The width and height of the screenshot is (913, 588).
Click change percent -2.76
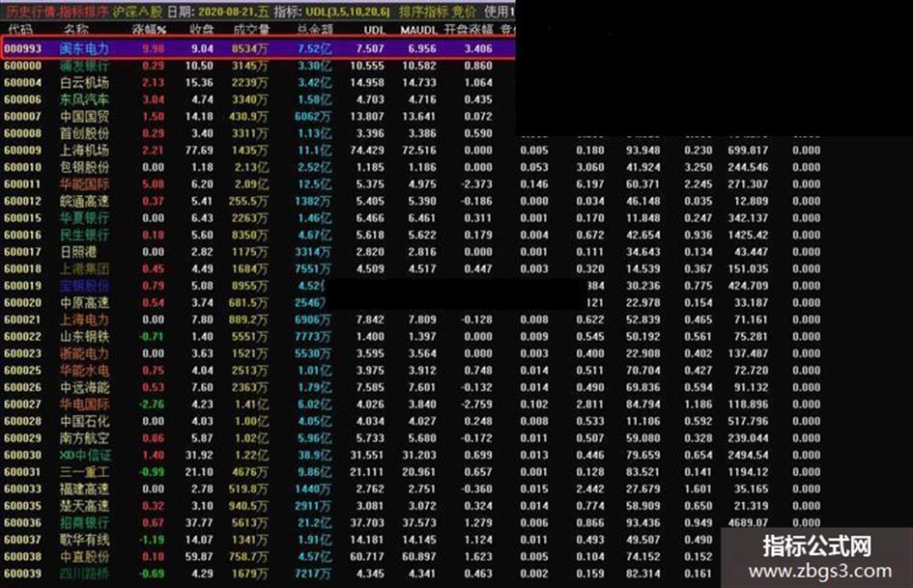152,404
